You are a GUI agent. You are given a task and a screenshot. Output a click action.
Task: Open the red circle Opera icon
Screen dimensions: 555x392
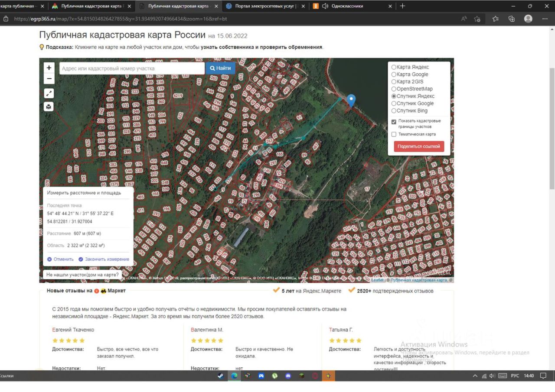click(315, 376)
